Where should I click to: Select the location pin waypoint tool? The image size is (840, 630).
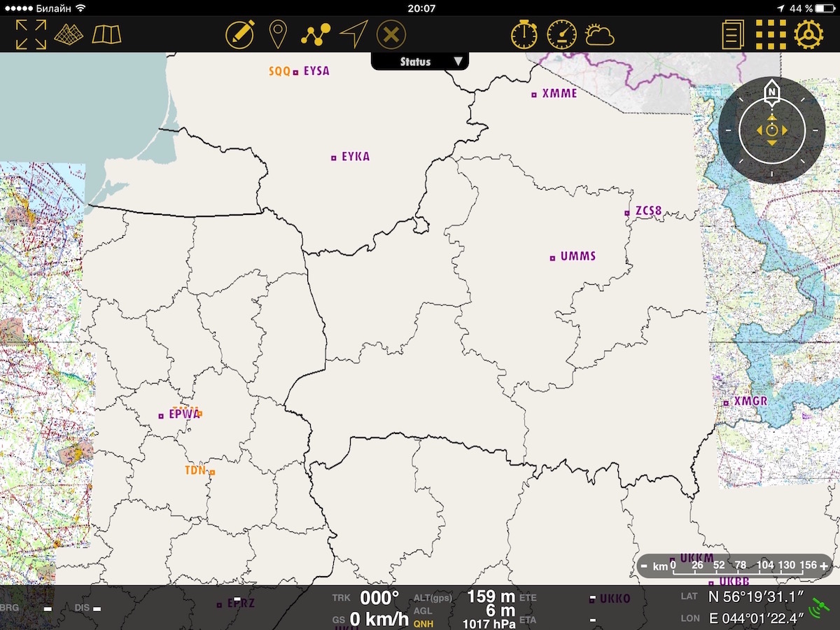pos(278,34)
